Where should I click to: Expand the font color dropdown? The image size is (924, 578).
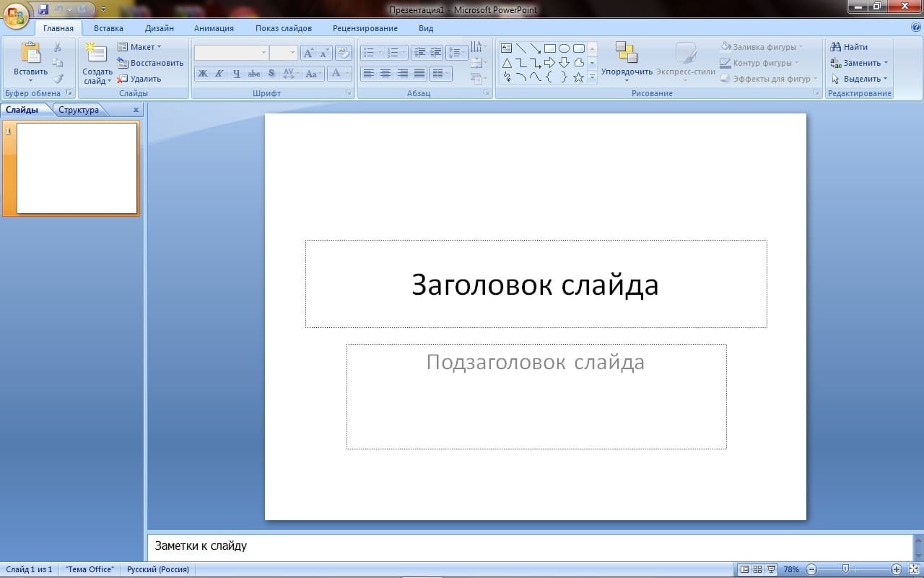348,74
